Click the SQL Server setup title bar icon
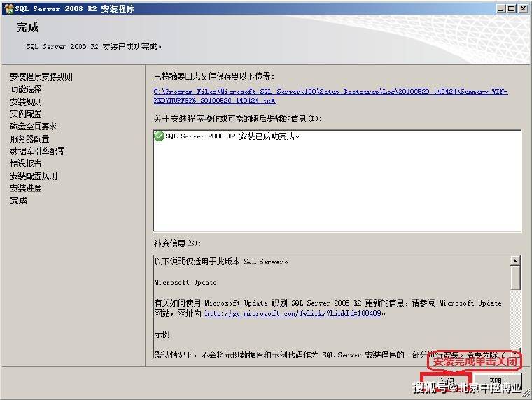The width and height of the screenshot is (532, 400). (x=9, y=8)
